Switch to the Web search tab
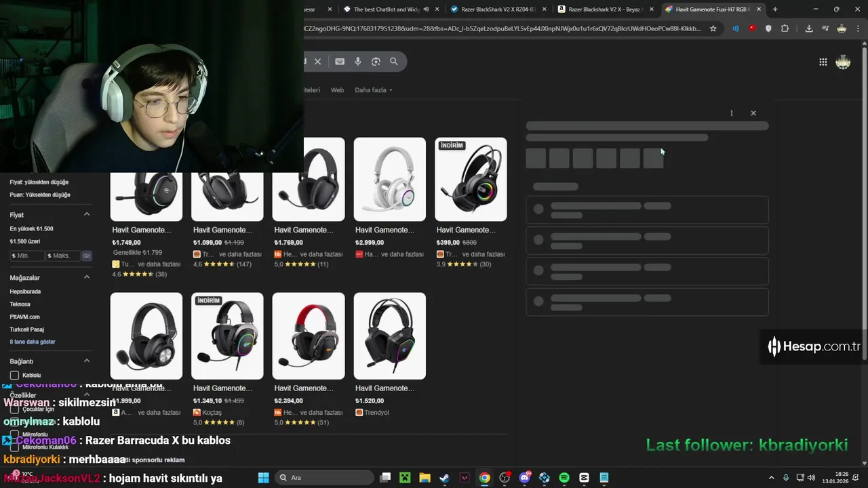Image resolution: width=868 pixels, height=488 pixels. [337, 90]
